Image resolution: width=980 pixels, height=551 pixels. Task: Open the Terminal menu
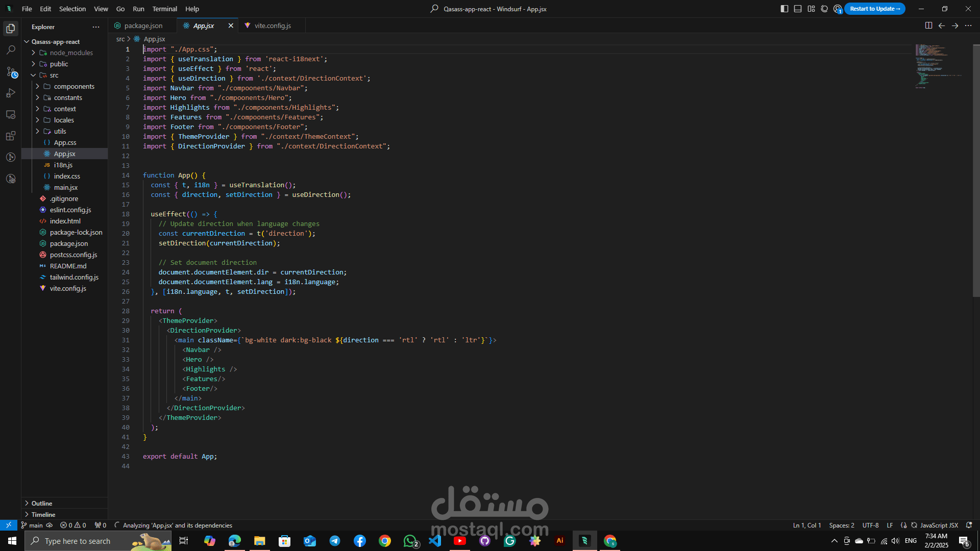[x=164, y=9]
